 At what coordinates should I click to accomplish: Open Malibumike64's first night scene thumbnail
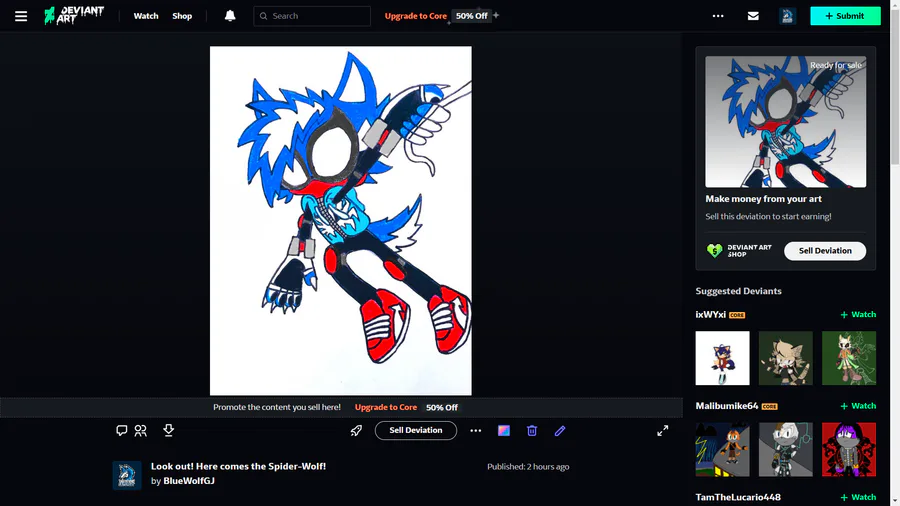[x=723, y=449]
